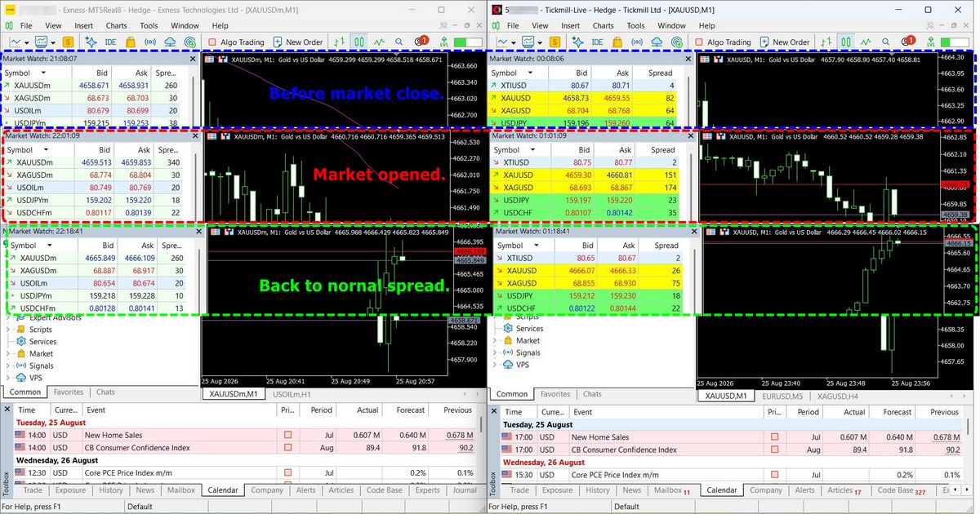The height and width of the screenshot is (514, 980).
Task: Sort by Forecast column header in Tickmill calendar
Action: (x=897, y=412)
